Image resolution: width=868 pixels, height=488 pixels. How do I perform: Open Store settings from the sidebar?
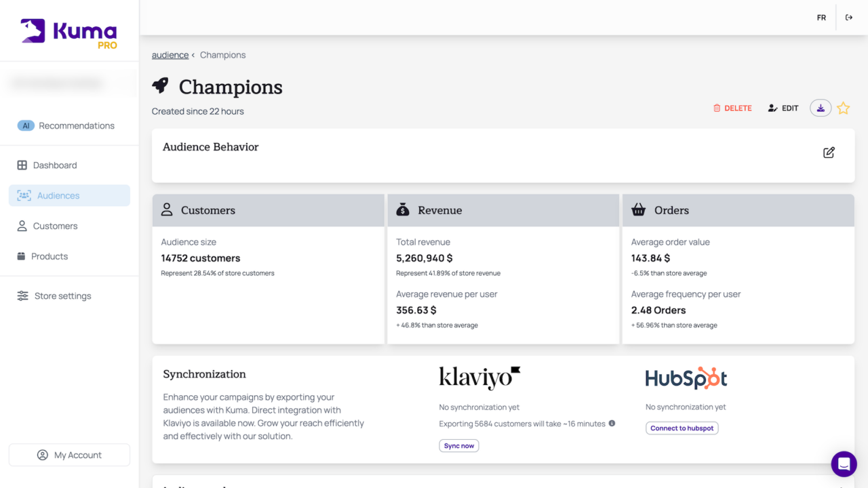pyautogui.click(x=62, y=296)
